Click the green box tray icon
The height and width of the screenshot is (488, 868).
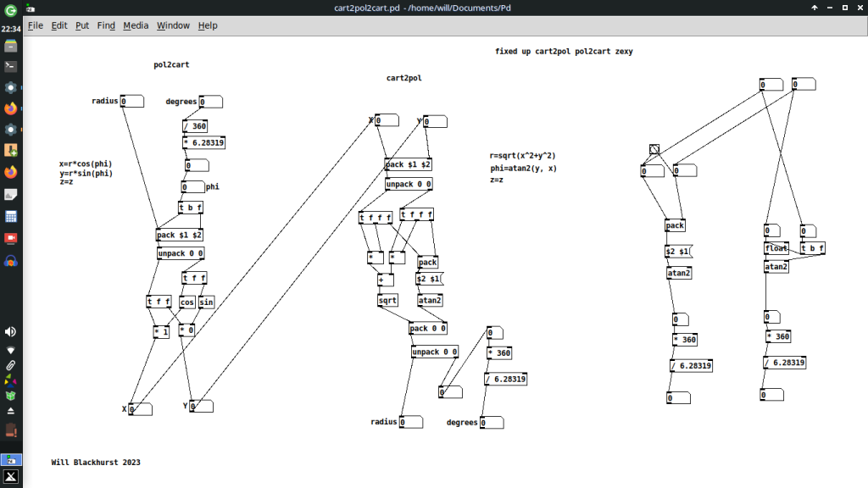(10, 396)
